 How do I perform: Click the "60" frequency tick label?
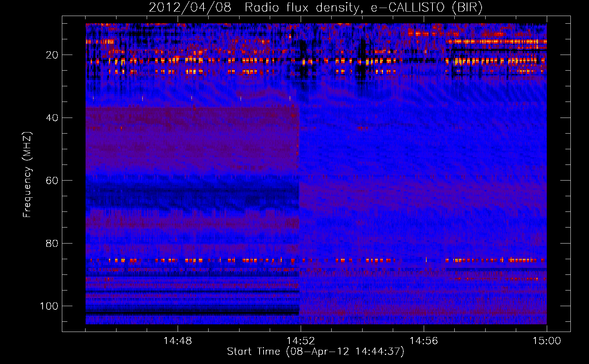(x=52, y=181)
